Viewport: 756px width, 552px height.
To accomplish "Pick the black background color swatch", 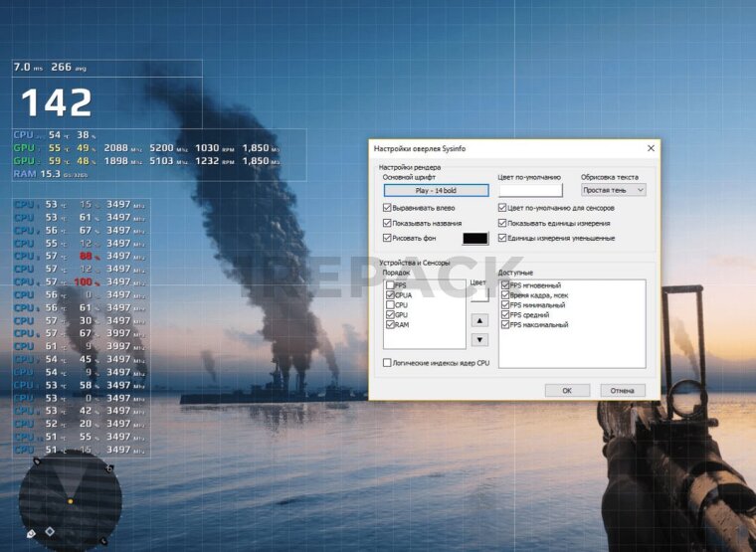I will click(475, 239).
